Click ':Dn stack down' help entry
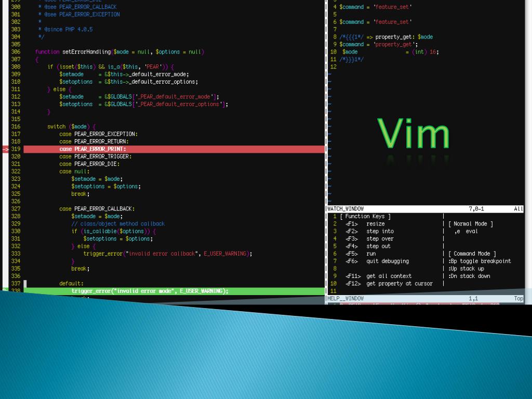Screen dimensions: 532x399 [x=469, y=276]
